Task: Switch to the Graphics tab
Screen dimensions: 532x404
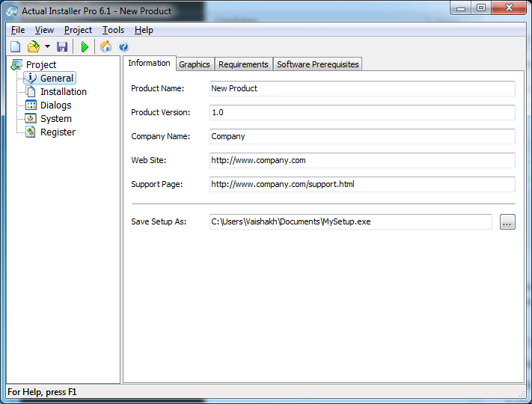Action: pyautogui.click(x=195, y=64)
